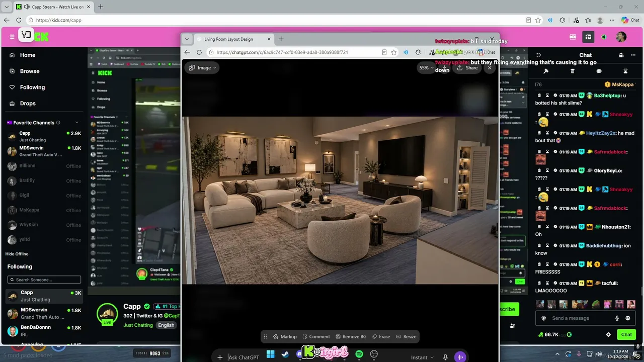Open the Copilot Chat button
The width and height of the screenshot is (644, 362).
(x=630, y=20)
